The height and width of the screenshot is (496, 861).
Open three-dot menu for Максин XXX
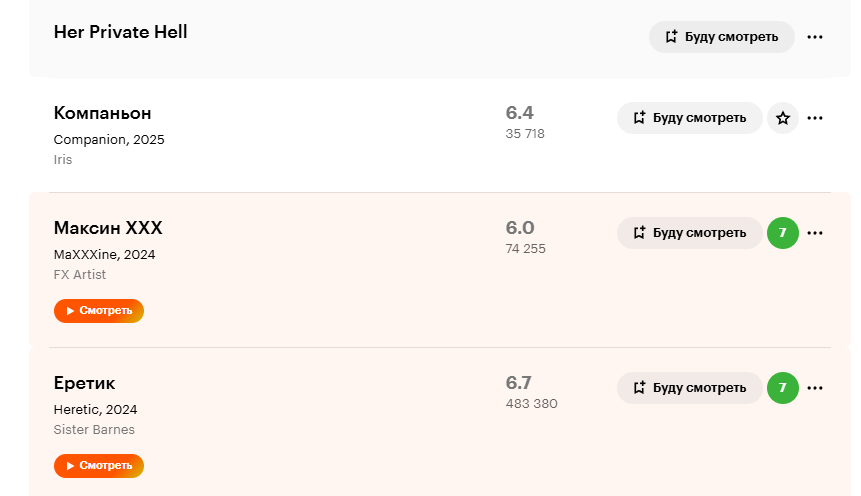tap(814, 233)
